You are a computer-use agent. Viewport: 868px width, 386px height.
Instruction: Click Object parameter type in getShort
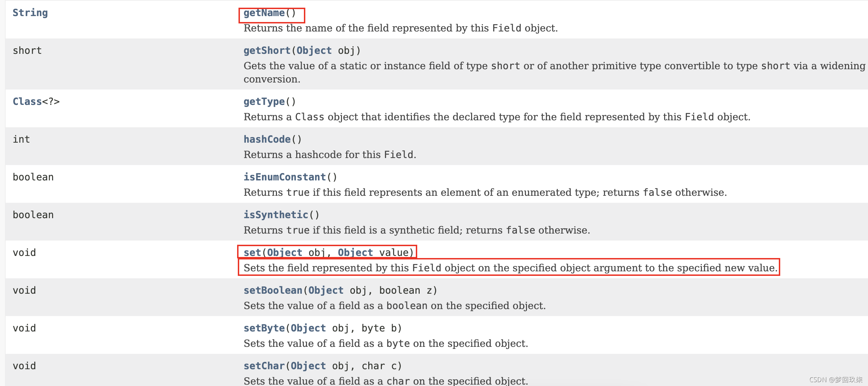[x=314, y=51]
